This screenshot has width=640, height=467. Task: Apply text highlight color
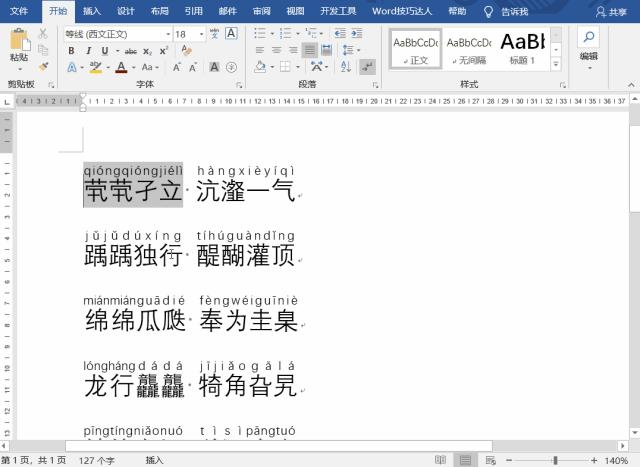pyautogui.click(x=96, y=67)
